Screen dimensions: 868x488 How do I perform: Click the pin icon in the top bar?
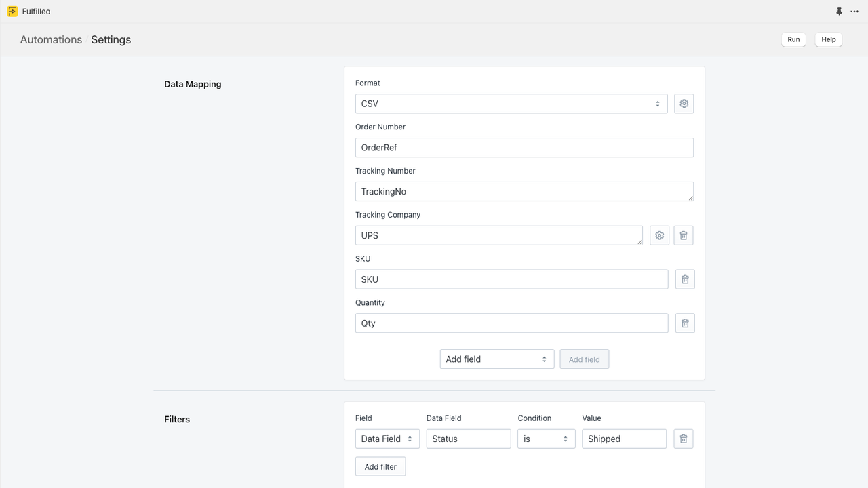(839, 11)
